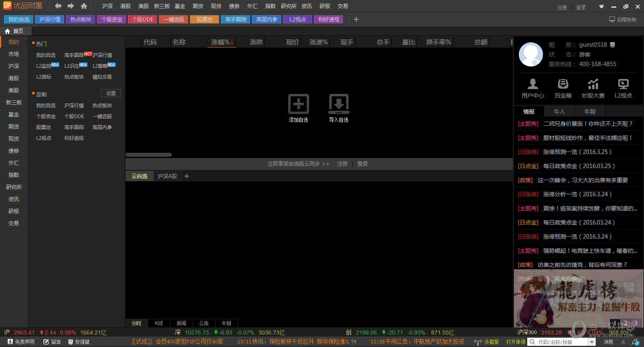Click the horizontal scrollbar under the stock table
The height and width of the screenshot is (347, 644).
(149, 155)
